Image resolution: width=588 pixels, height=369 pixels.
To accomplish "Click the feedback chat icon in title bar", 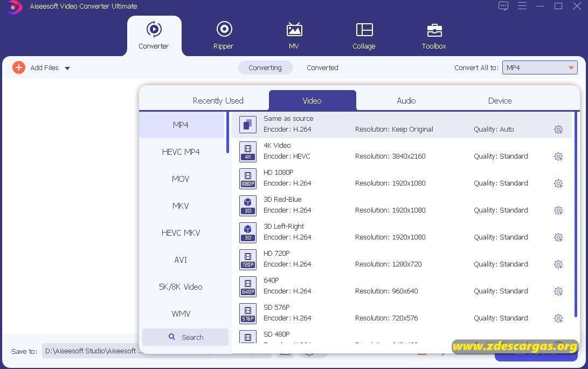I will [x=503, y=6].
